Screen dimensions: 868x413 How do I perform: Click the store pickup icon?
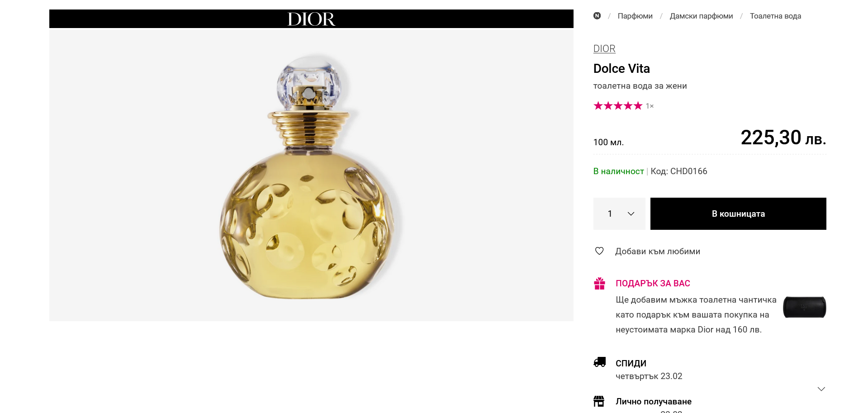click(x=599, y=401)
